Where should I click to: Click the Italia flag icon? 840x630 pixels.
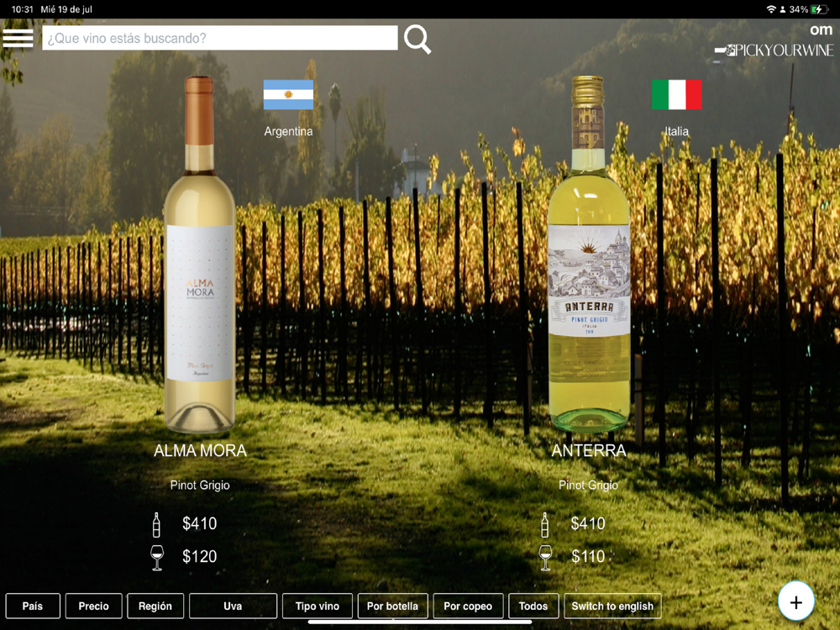(x=676, y=95)
